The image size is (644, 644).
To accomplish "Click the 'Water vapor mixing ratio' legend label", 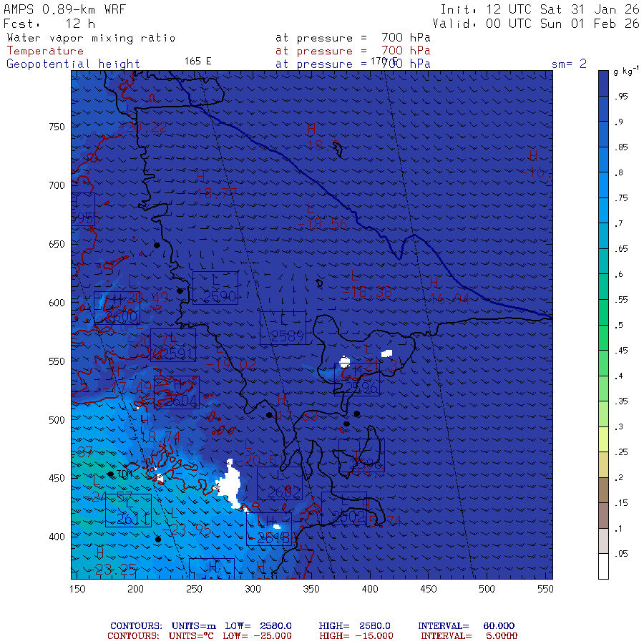I will (x=91, y=38).
